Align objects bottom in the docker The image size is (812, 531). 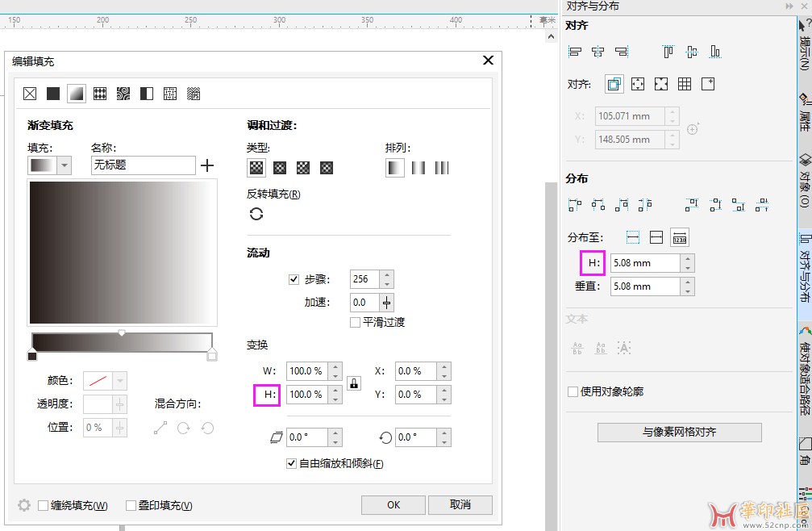pos(715,52)
